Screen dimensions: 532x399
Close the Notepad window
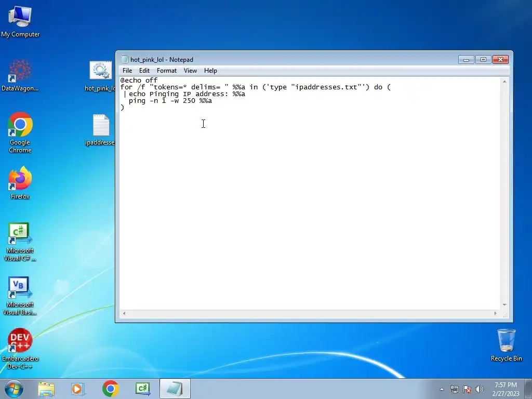tap(500, 60)
